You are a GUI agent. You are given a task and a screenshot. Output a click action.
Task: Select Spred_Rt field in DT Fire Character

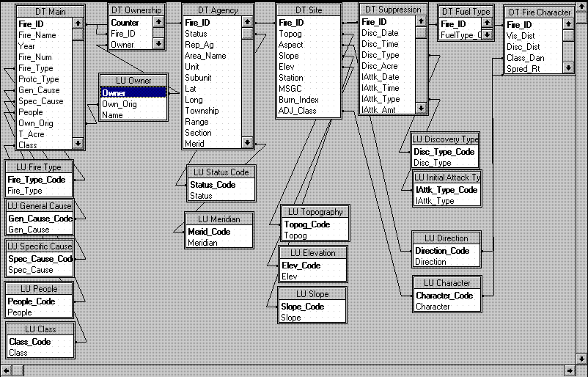coord(523,69)
